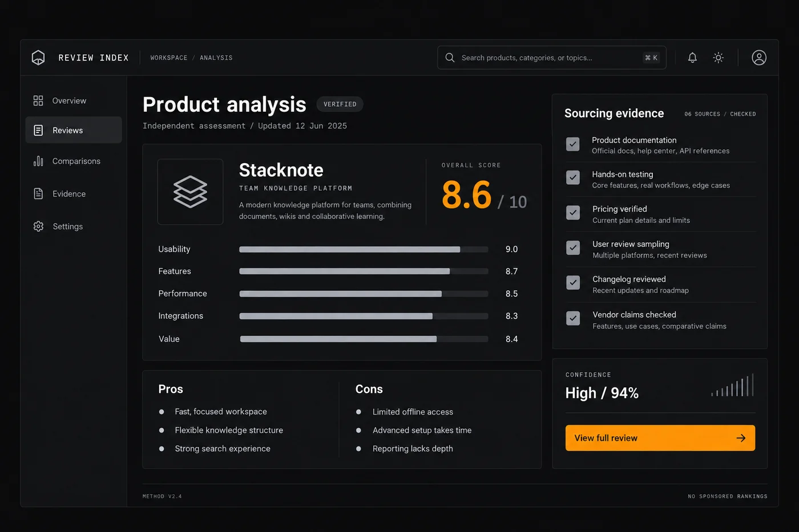Click the Review Index logo icon
The image size is (799, 532).
click(x=38, y=58)
